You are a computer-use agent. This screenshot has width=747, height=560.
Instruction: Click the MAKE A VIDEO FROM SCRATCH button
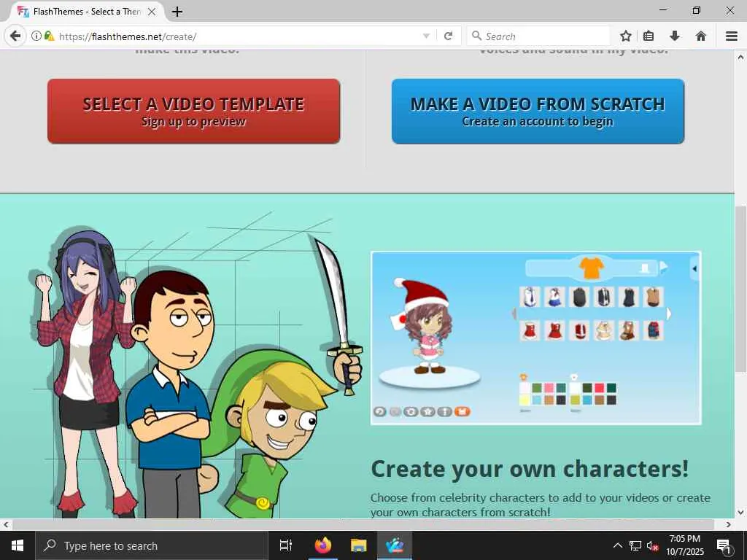click(x=538, y=111)
